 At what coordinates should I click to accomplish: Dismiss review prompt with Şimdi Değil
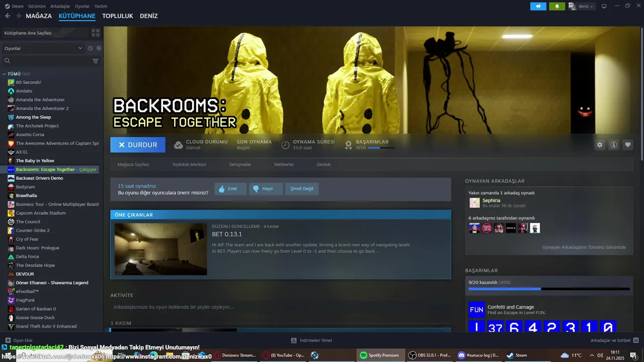tap(302, 189)
